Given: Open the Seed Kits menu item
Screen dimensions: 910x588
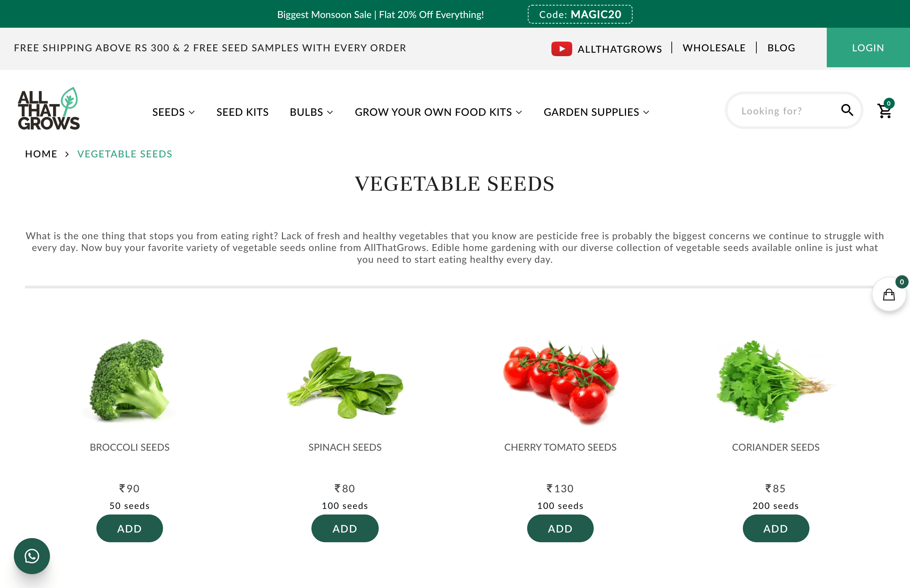Looking at the screenshot, I should (x=242, y=112).
